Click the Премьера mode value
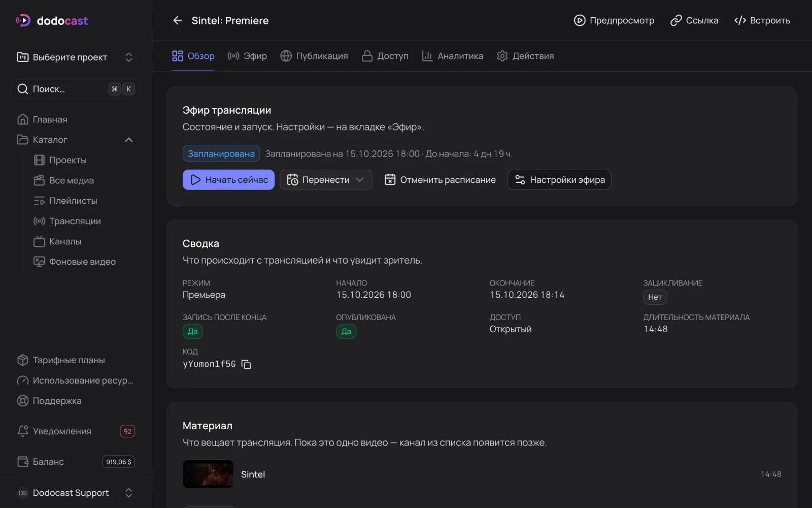This screenshot has width=812, height=508. (x=204, y=295)
